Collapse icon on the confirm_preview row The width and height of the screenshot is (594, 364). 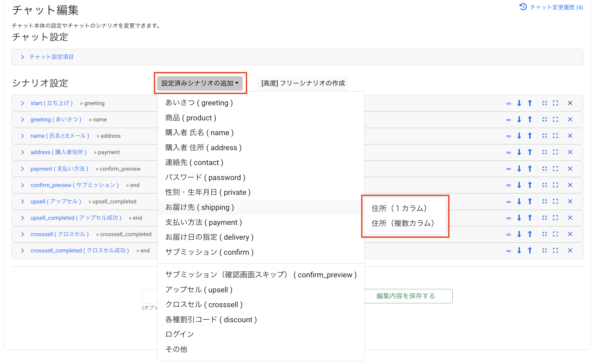tap(545, 185)
